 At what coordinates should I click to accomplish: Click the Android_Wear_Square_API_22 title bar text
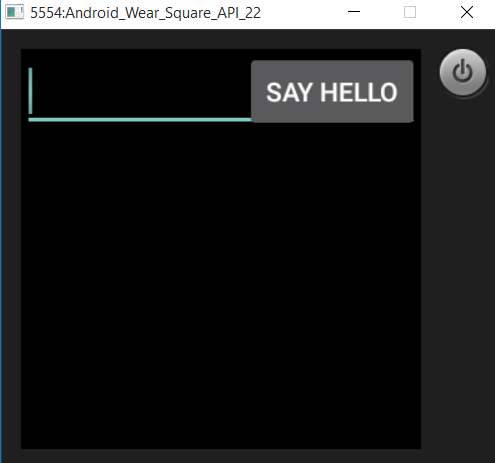coord(145,13)
